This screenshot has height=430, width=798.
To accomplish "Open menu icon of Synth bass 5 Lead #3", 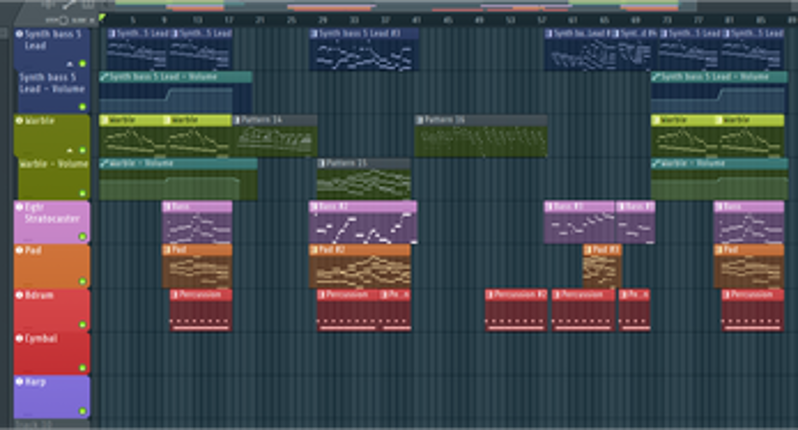I will pos(314,34).
